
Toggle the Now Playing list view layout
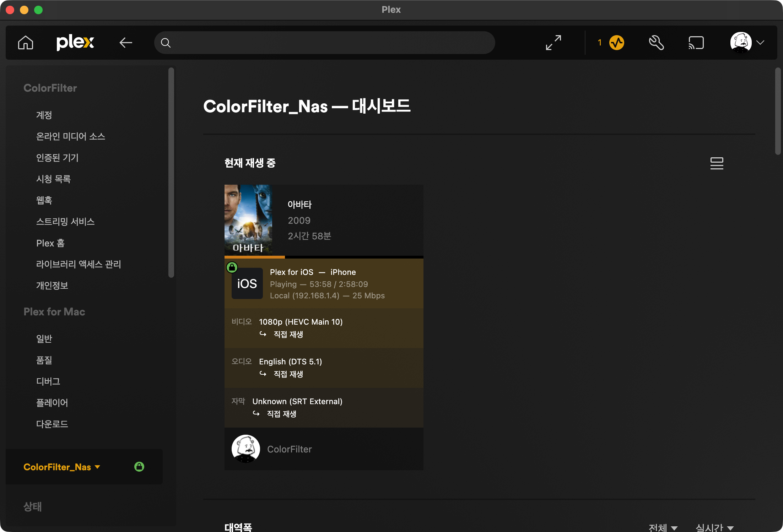coord(717,163)
